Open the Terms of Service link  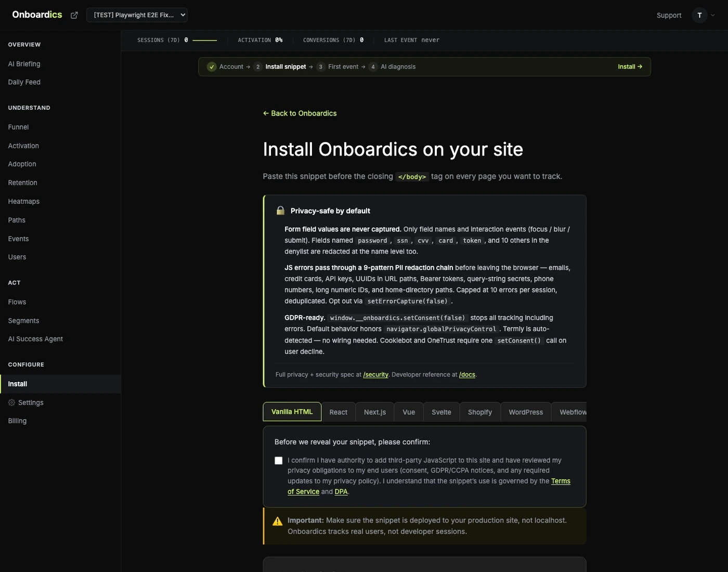pyautogui.click(x=561, y=481)
